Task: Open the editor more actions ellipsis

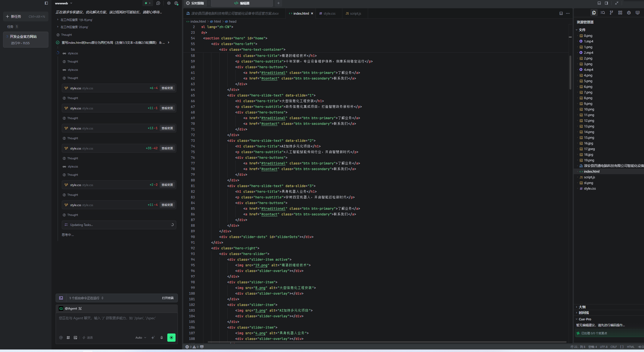Action: 568,13
